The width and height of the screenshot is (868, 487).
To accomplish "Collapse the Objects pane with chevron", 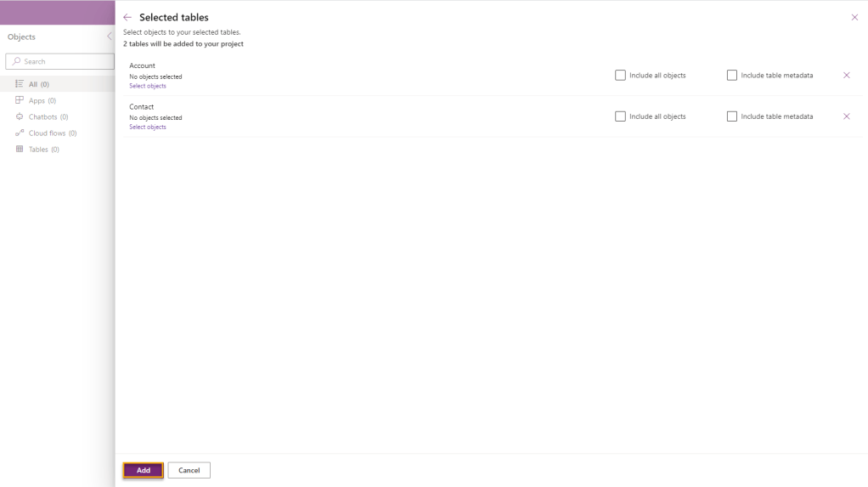I will click(x=109, y=37).
